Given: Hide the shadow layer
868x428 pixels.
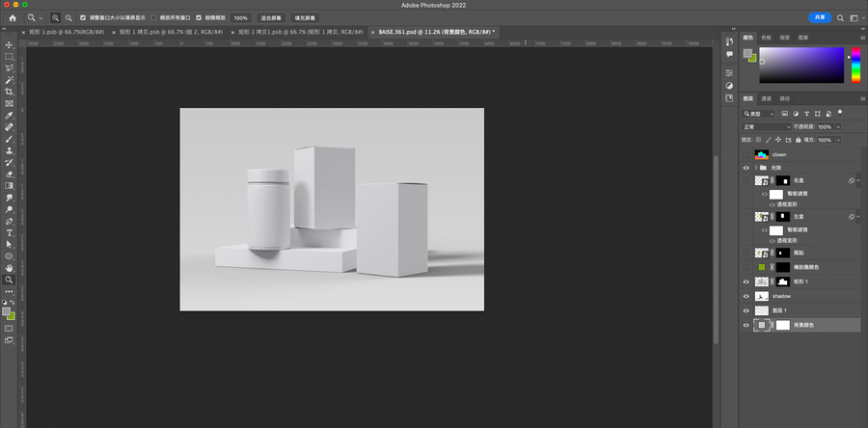Looking at the screenshot, I should point(746,296).
